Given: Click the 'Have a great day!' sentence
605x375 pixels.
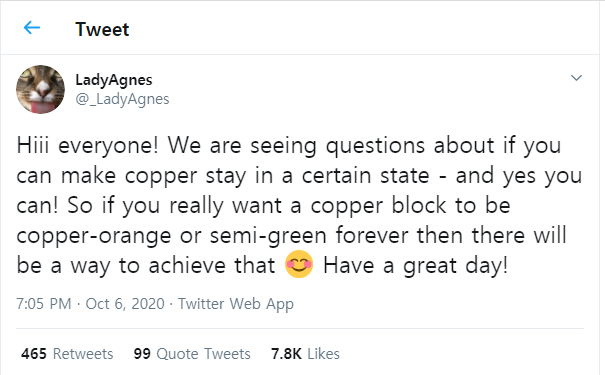Looking at the screenshot, I should (x=416, y=266).
